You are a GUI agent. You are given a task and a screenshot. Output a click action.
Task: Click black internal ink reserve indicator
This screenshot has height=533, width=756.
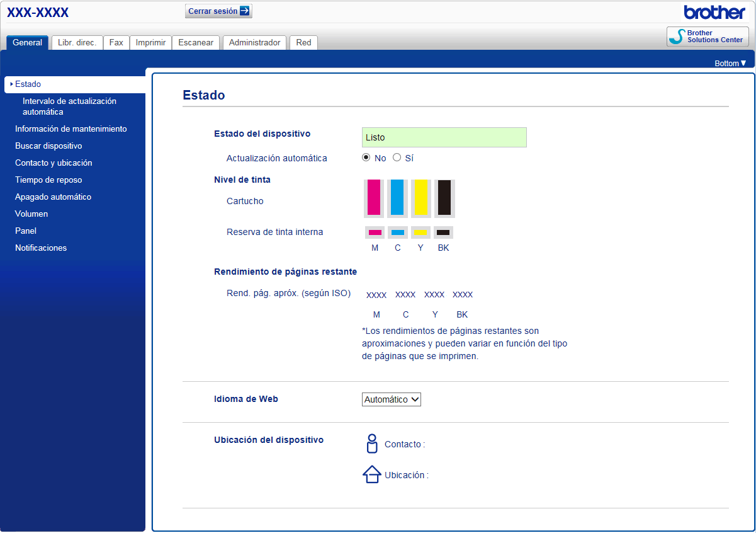(x=443, y=232)
